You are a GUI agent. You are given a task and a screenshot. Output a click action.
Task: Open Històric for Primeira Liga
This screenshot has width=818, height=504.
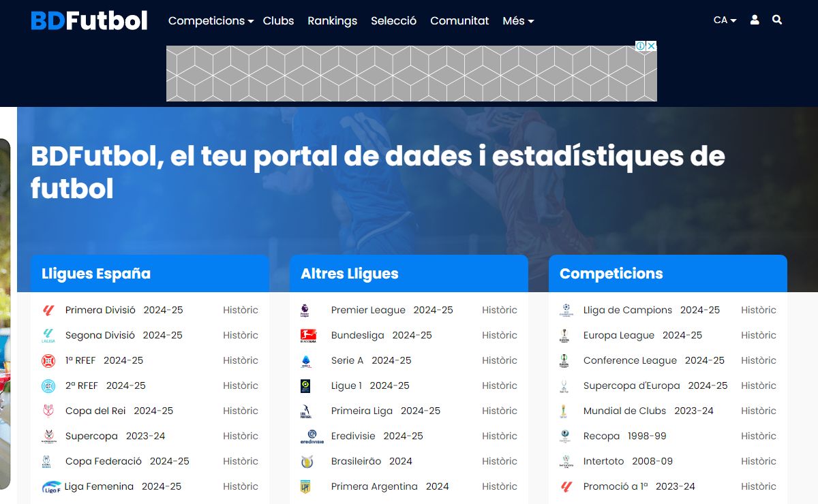tap(500, 411)
